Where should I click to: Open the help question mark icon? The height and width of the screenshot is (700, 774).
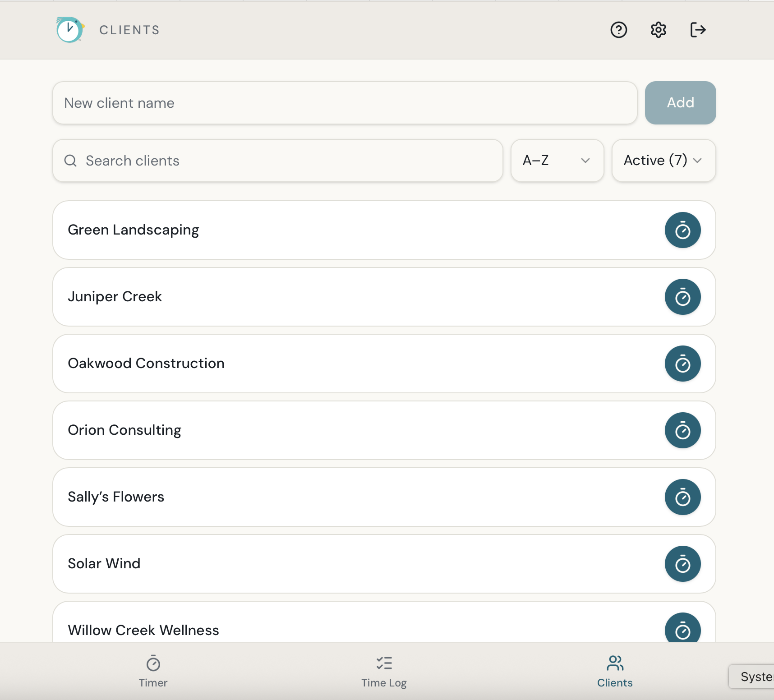(619, 30)
